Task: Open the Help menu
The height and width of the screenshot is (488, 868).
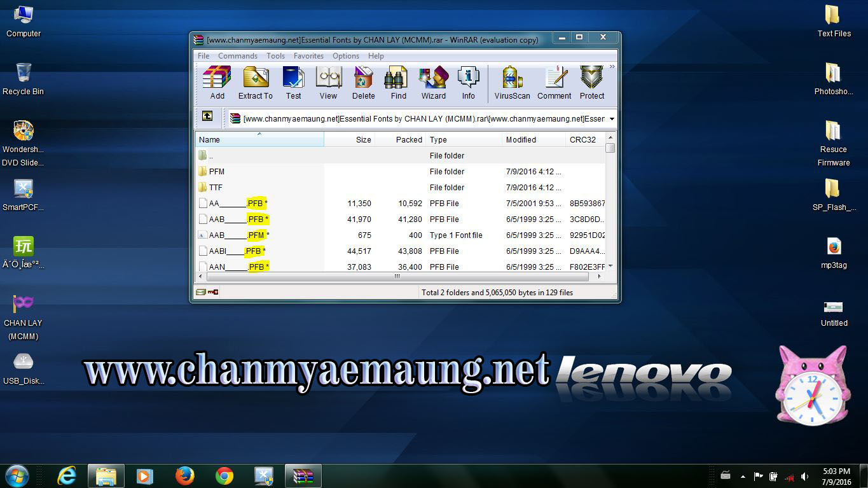Action: 376,56
